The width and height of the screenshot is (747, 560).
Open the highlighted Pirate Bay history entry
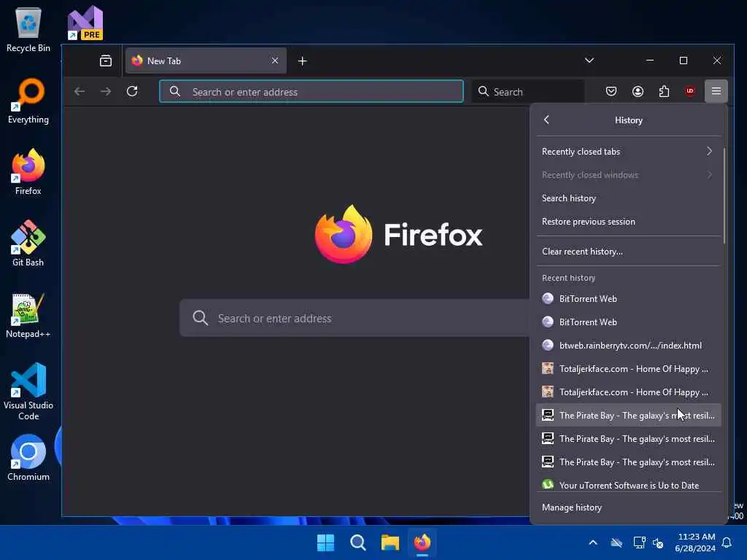[x=628, y=415]
